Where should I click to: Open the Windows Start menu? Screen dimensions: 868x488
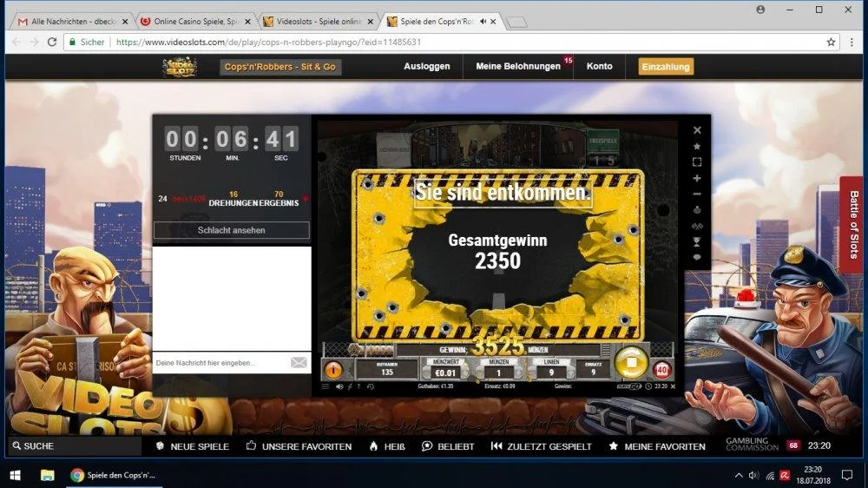click(x=15, y=475)
